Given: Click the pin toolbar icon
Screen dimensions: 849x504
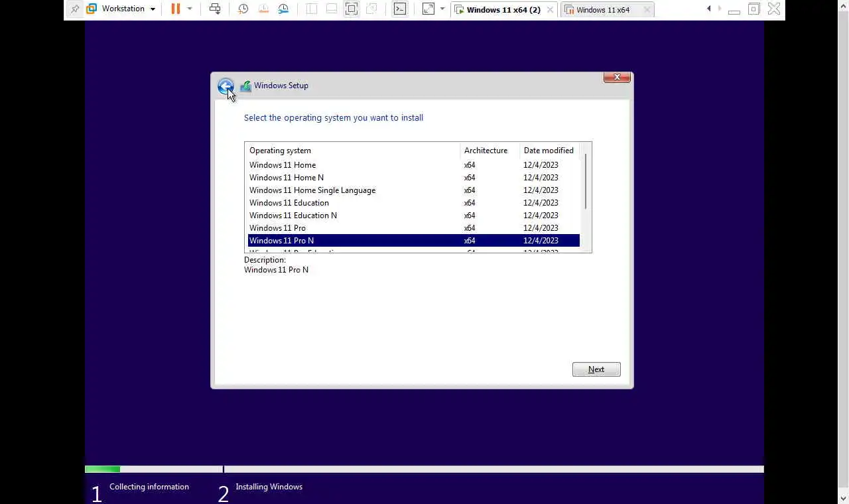Looking at the screenshot, I should pyautogui.click(x=74, y=9).
